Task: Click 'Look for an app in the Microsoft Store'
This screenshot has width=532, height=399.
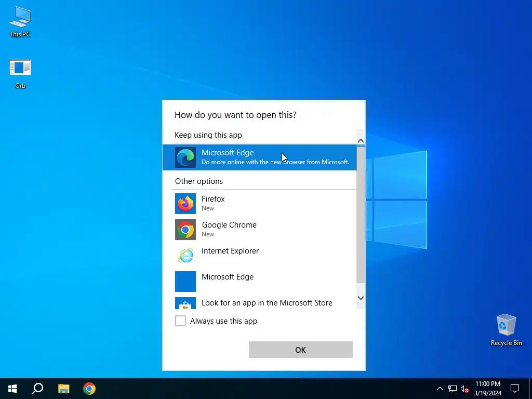Action: point(267,303)
